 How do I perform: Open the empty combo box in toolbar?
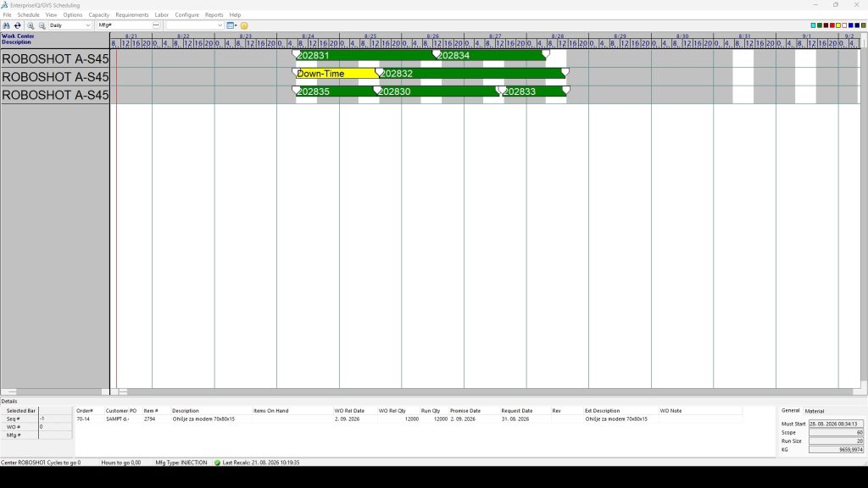pos(194,25)
